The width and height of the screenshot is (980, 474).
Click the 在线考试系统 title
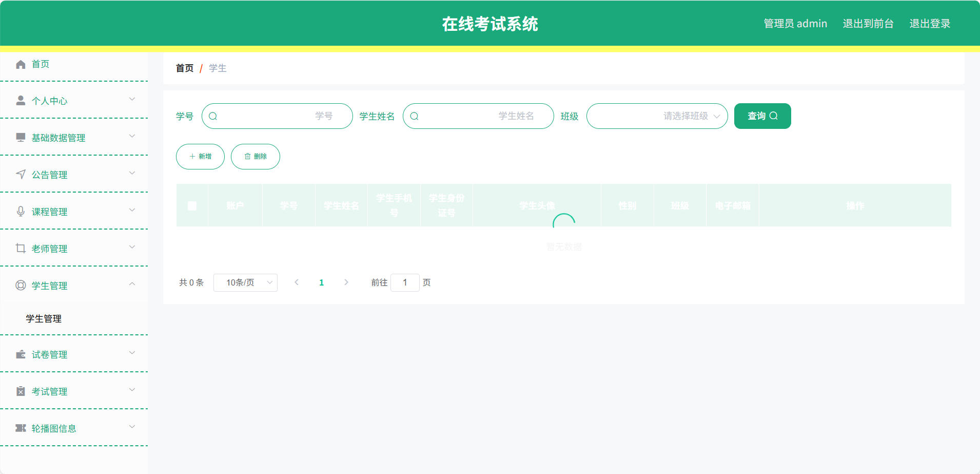[490, 24]
